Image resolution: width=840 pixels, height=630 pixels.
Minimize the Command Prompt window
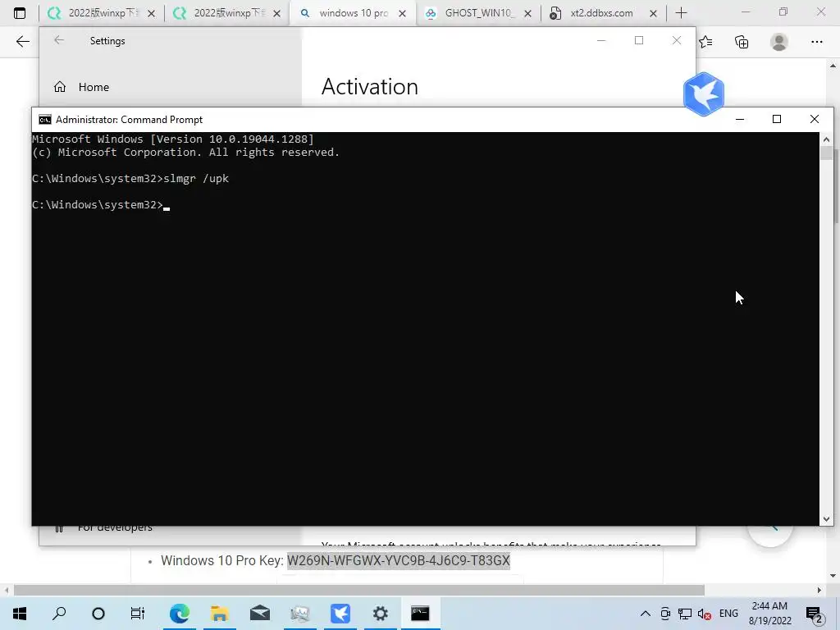(740, 119)
